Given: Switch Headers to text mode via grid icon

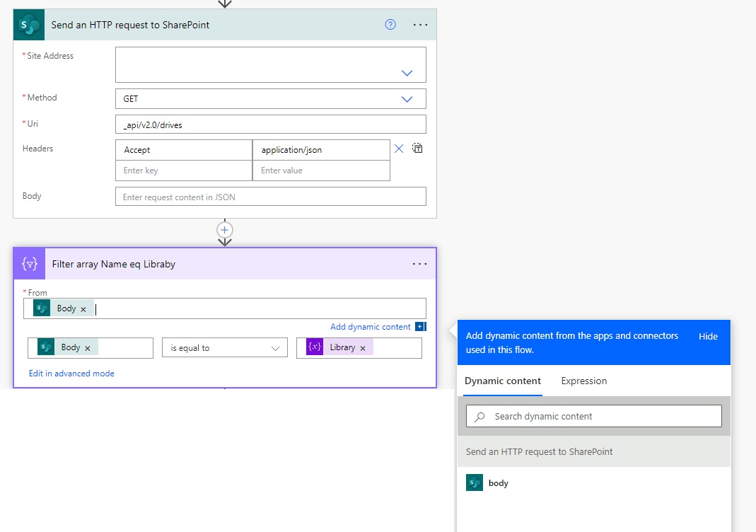Looking at the screenshot, I should click(417, 149).
